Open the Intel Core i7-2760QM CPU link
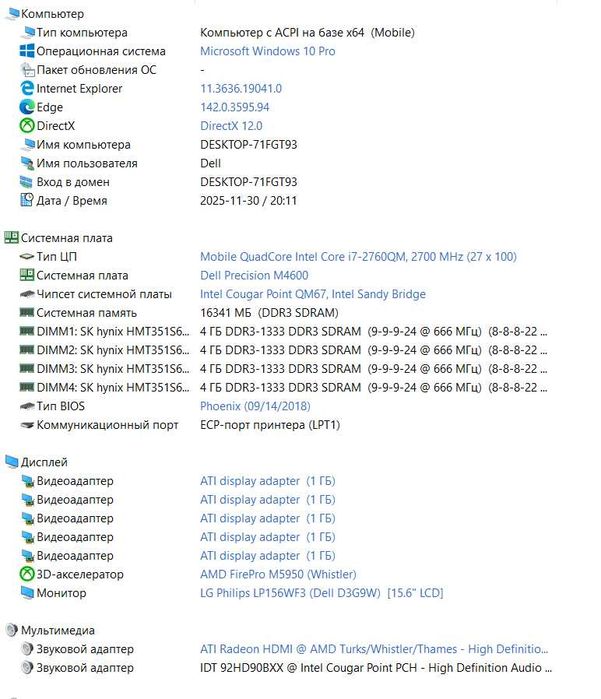 click(x=358, y=256)
